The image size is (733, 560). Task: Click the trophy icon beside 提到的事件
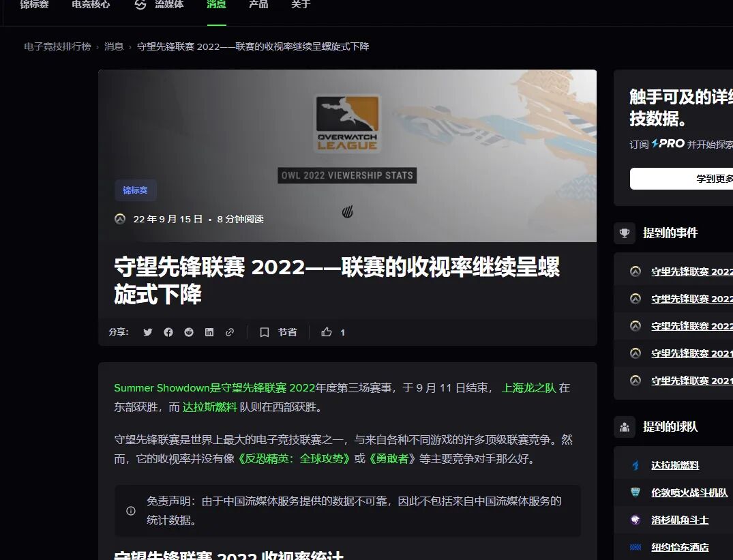(x=625, y=233)
